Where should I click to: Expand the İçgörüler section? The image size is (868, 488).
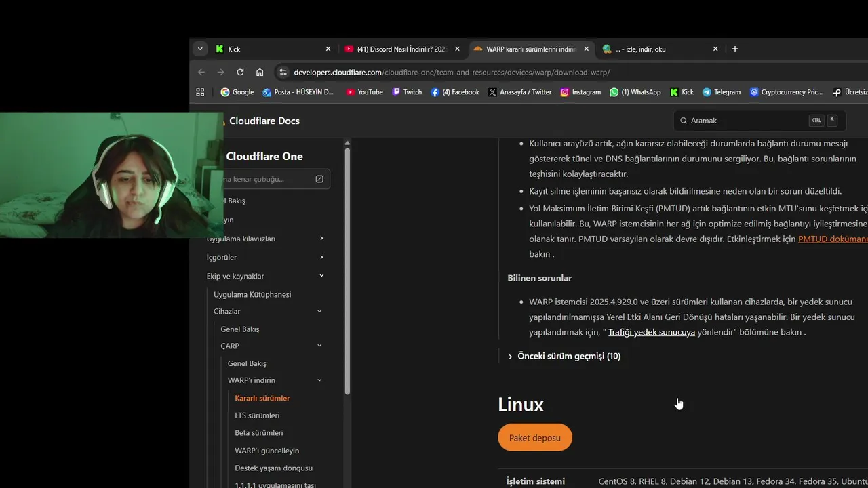point(321,257)
